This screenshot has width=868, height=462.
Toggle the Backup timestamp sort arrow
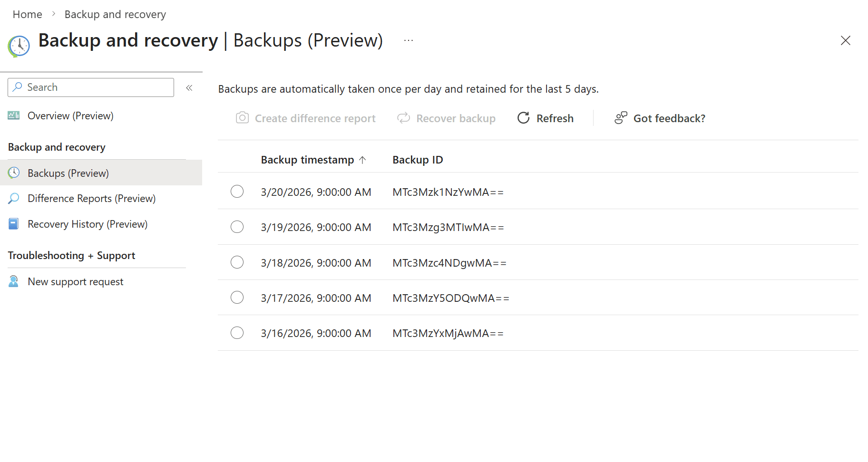coord(363,160)
